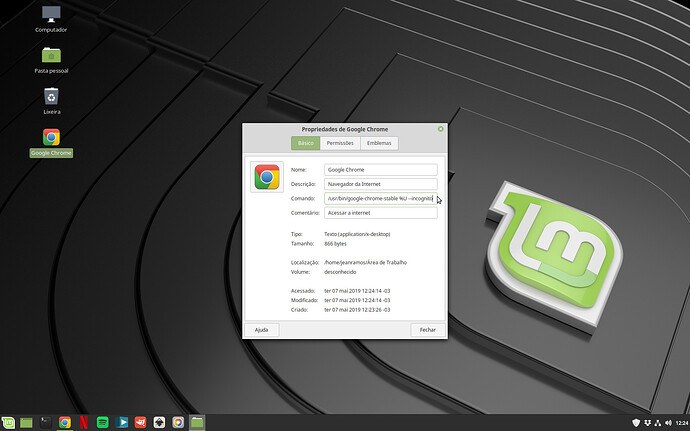Click the Tipo value 'Texto (application/x-desktop)'
The width and height of the screenshot is (690, 431).
[357, 234]
